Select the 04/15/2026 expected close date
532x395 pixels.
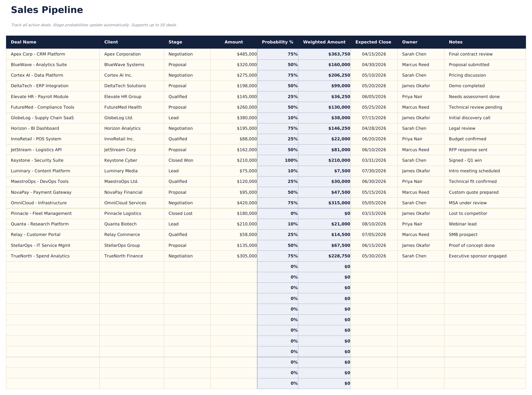[374, 54]
